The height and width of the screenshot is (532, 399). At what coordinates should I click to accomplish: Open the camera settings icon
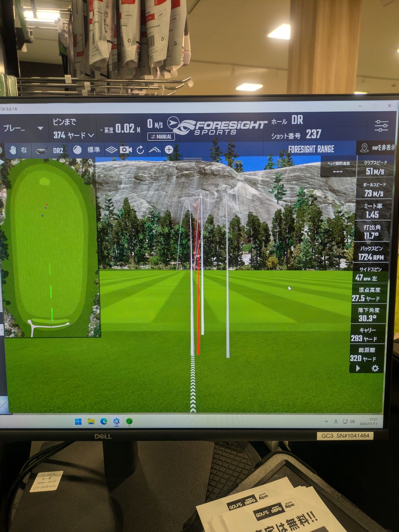point(126,150)
